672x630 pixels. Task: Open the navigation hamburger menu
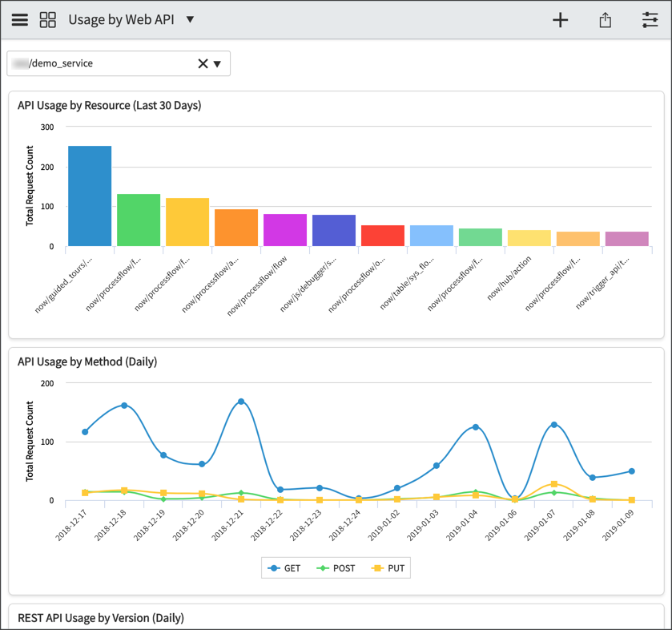(x=19, y=19)
